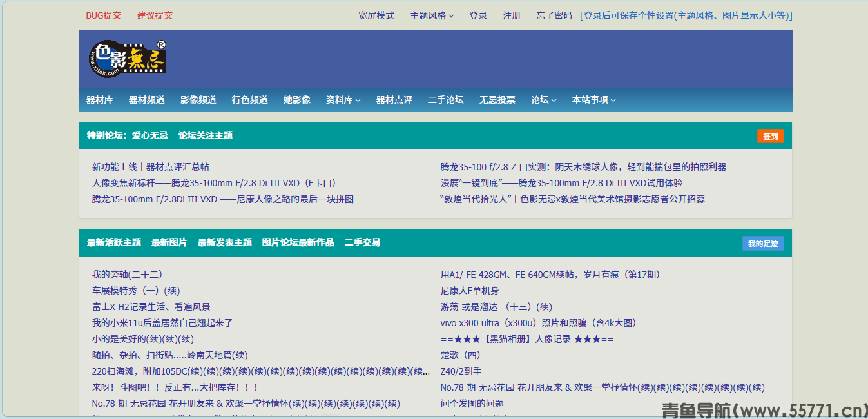The image size is (868, 419).
Task: Open the 建议提交 link
Action: (155, 15)
